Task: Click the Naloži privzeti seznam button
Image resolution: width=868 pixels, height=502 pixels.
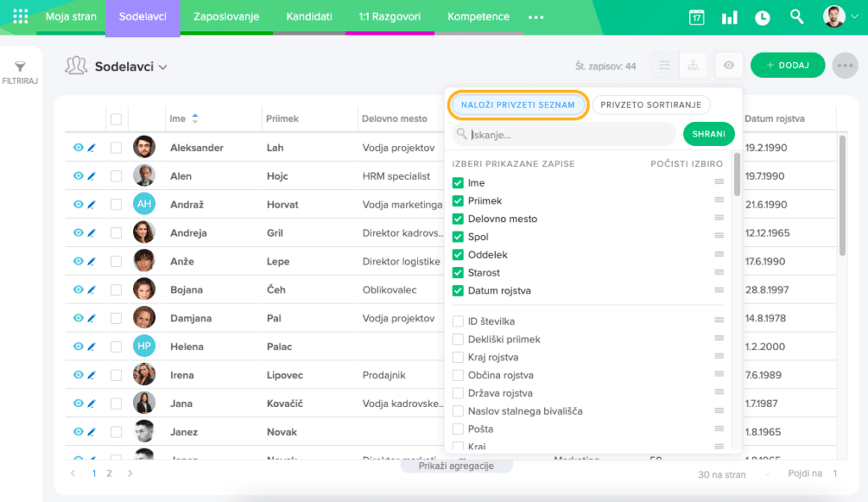Action: (x=517, y=104)
